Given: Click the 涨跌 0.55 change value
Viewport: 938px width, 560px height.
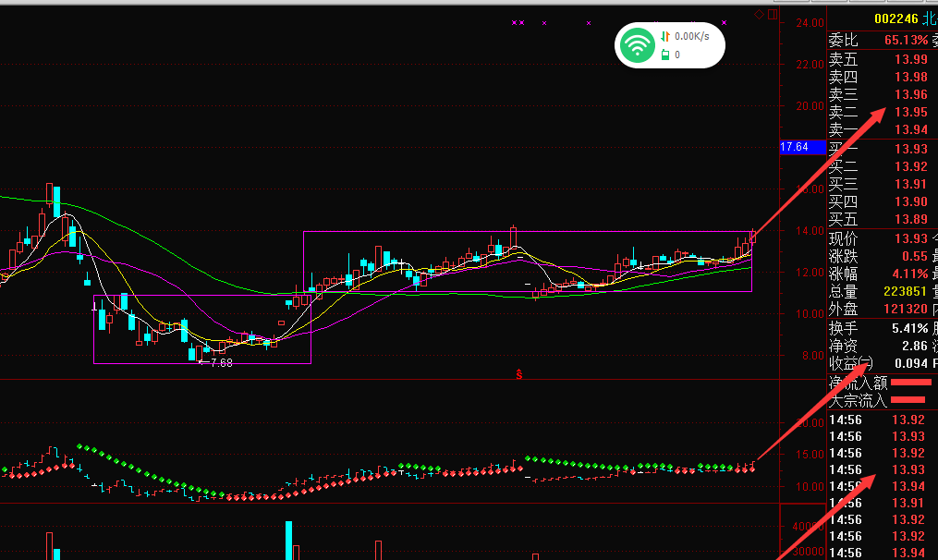Looking at the screenshot, I should [x=915, y=256].
